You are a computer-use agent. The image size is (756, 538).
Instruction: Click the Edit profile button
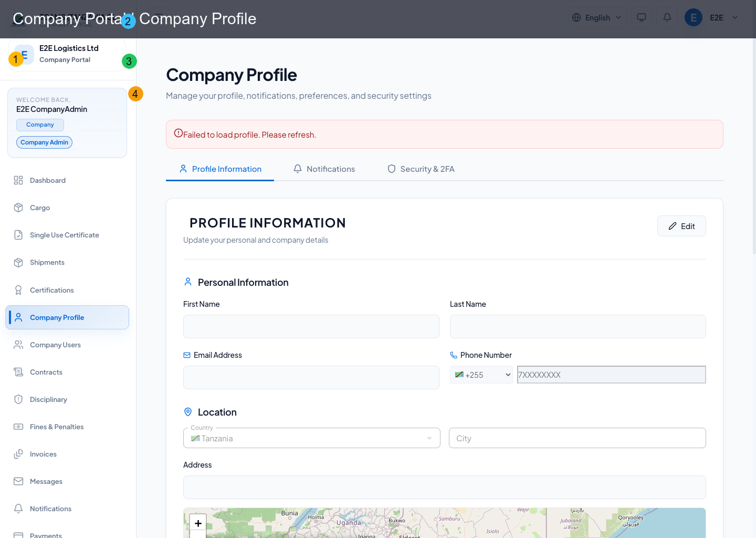coord(681,226)
